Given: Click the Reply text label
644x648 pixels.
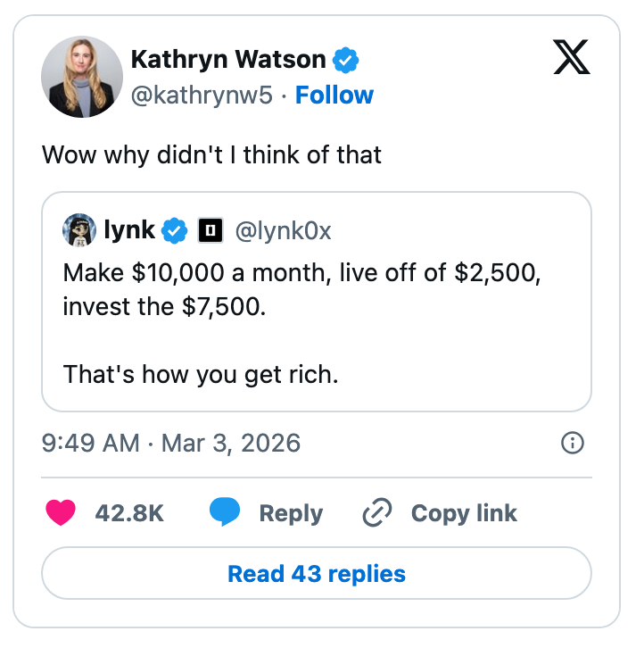Looking at the screenshot, I should (x=291, y=513).
